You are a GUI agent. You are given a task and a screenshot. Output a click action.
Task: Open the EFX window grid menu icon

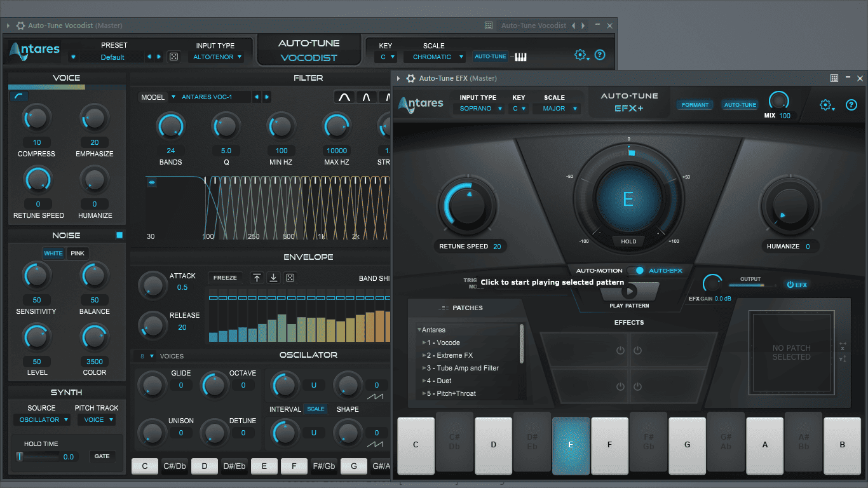pyautogui.click(x=834, y=78)
